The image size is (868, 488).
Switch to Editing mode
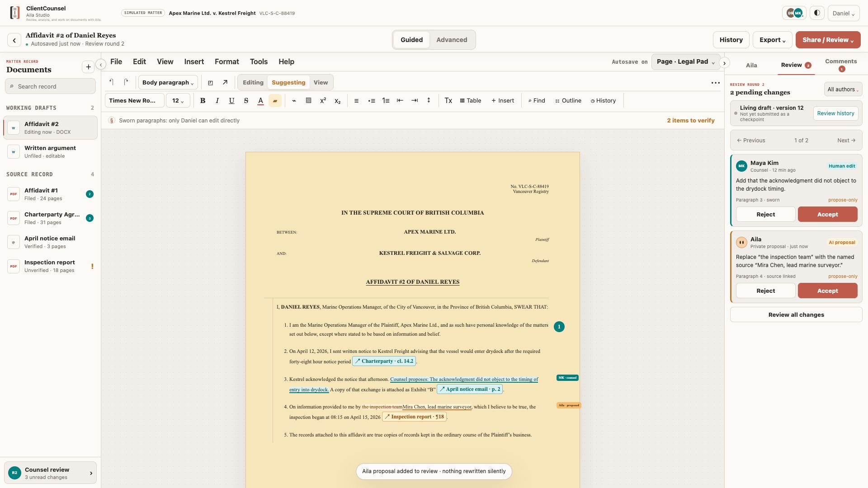[x=253, y=83]
